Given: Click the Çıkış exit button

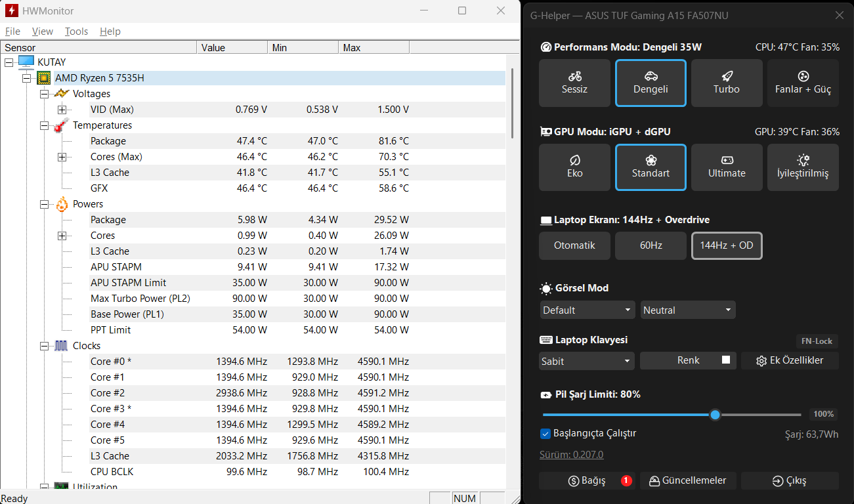Looking at the screenshot, I should click(790, 481).
